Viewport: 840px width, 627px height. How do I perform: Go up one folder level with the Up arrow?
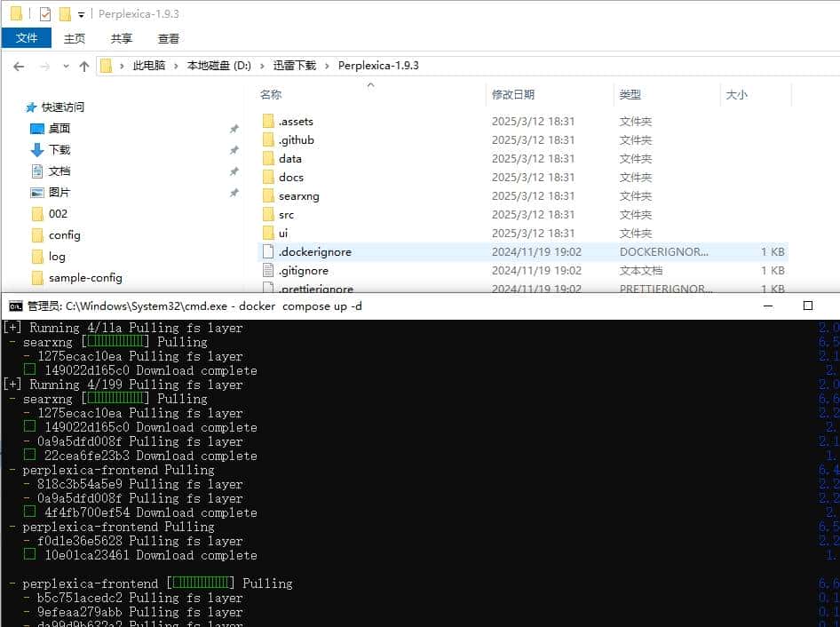point(84,65)
